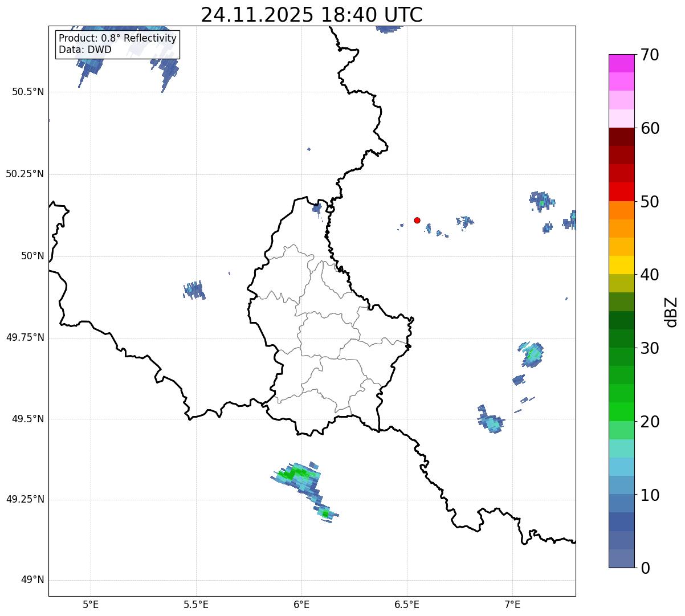Select the "Product: 0.8° Reflectivity" label
Viewport: 685px width, 616px height.
coord(118,38)
